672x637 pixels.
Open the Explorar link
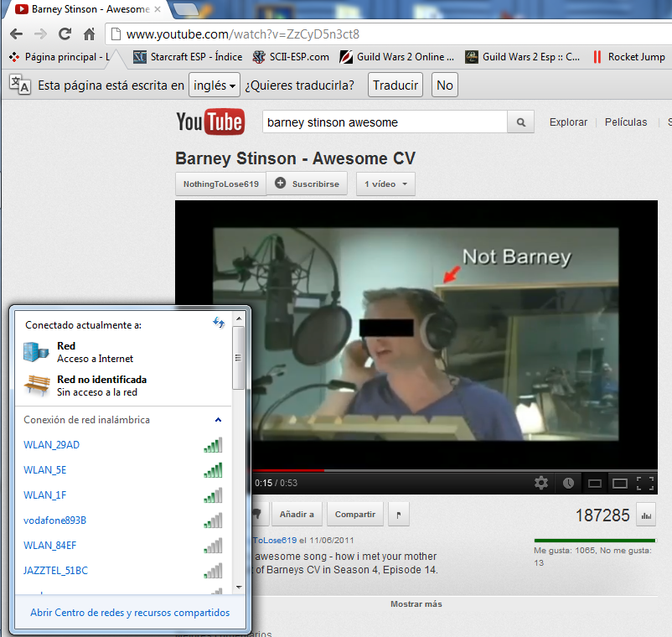click(568, 122)
